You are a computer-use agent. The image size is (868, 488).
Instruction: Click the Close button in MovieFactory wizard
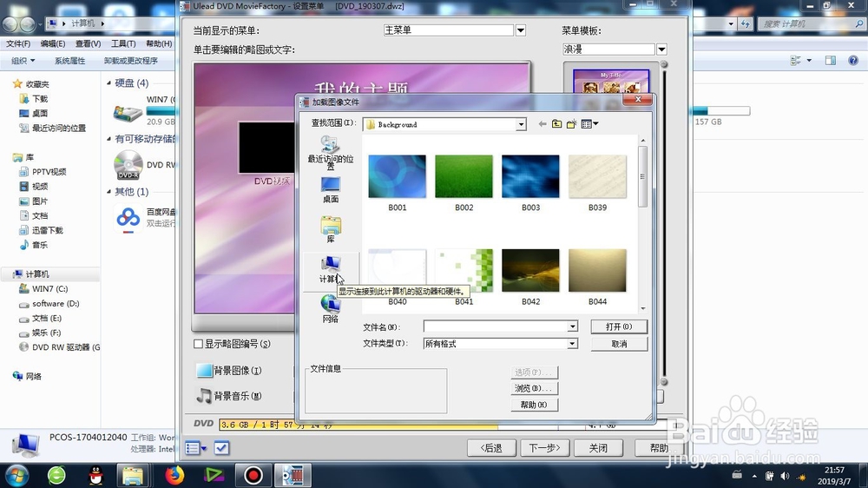[598, 447]
